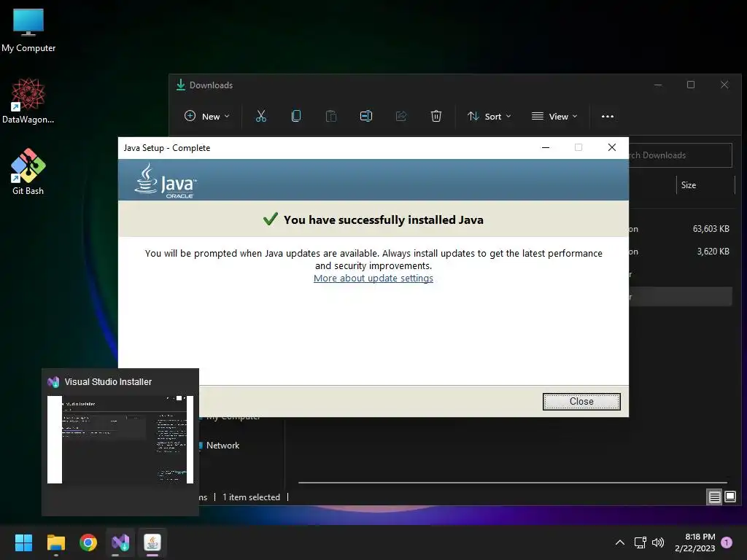Click the Share icon in Downloads toolbar
Screen dimensions: 747x560
coord(401,116)
